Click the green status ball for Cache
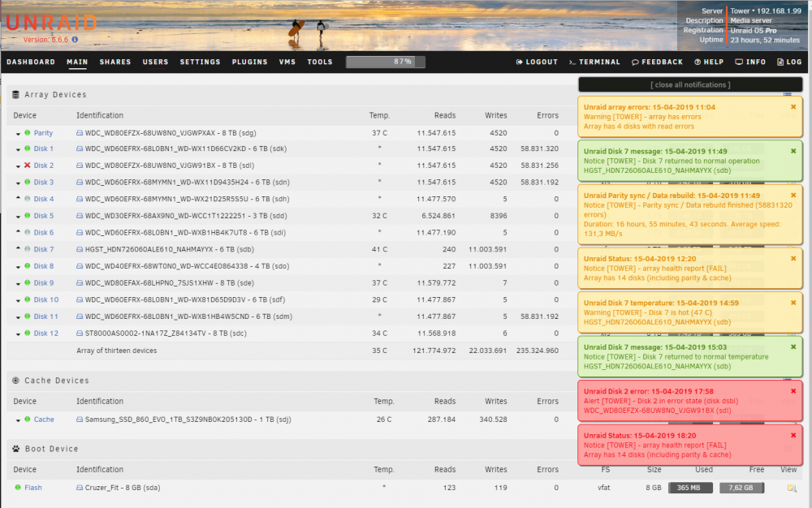Viewport: 812px width, 508px height. point(28,420)
